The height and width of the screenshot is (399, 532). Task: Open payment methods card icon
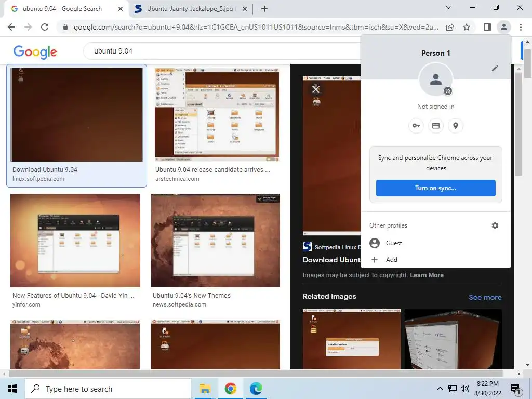[x=436, y=126]
